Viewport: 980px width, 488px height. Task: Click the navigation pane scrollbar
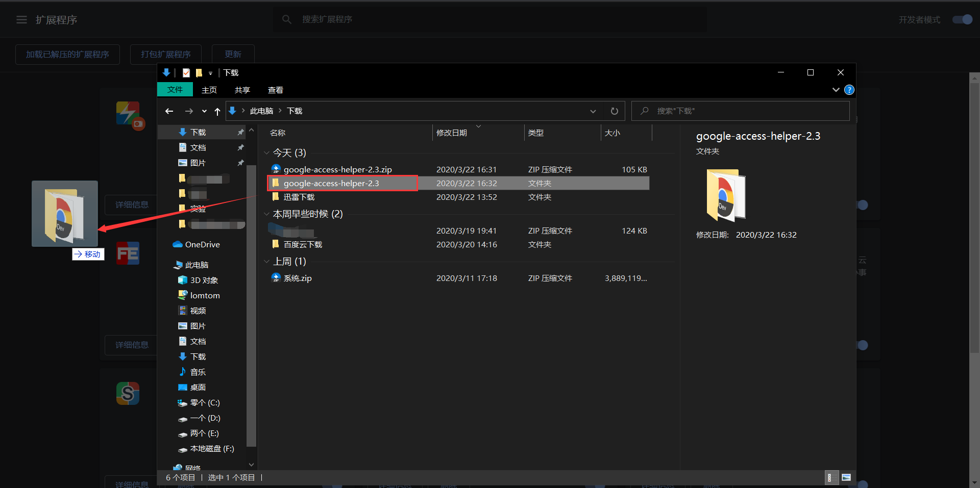(x=251, y=306)
